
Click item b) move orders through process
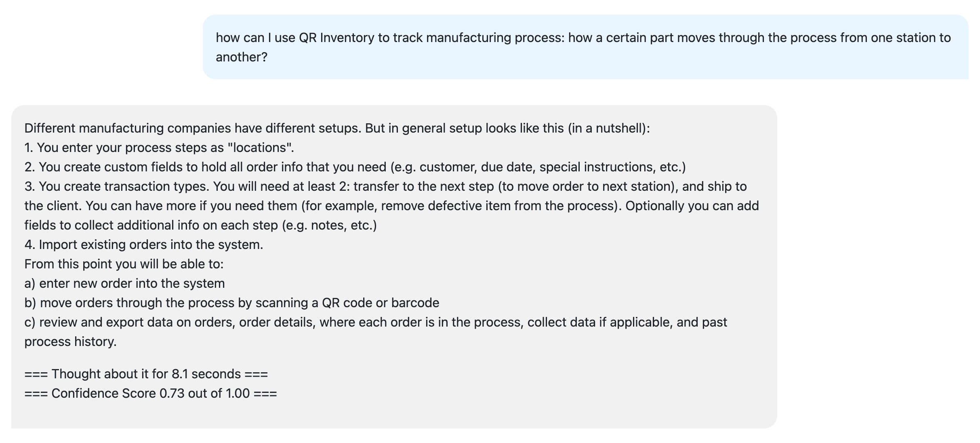click(x=231, y=303)
